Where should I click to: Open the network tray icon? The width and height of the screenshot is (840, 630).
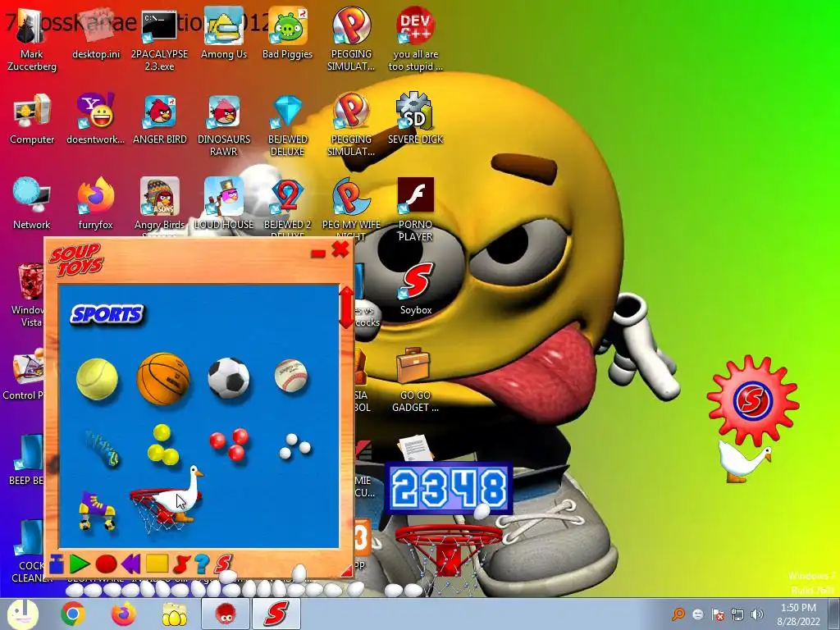[x=737, y=614]
